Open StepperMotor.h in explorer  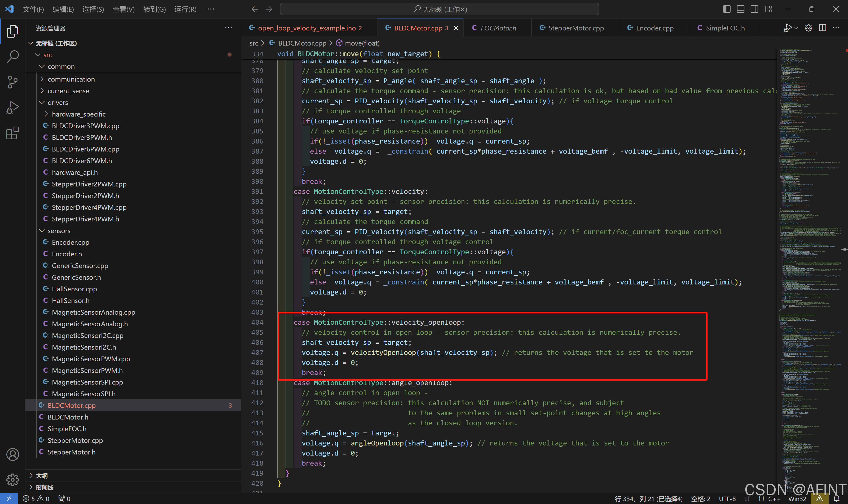133,452
